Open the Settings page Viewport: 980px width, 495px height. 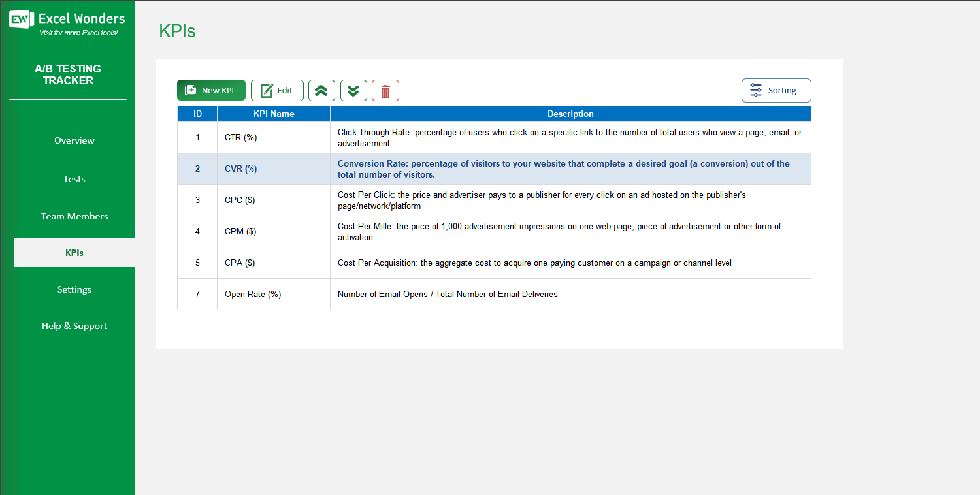pos(74,289)
